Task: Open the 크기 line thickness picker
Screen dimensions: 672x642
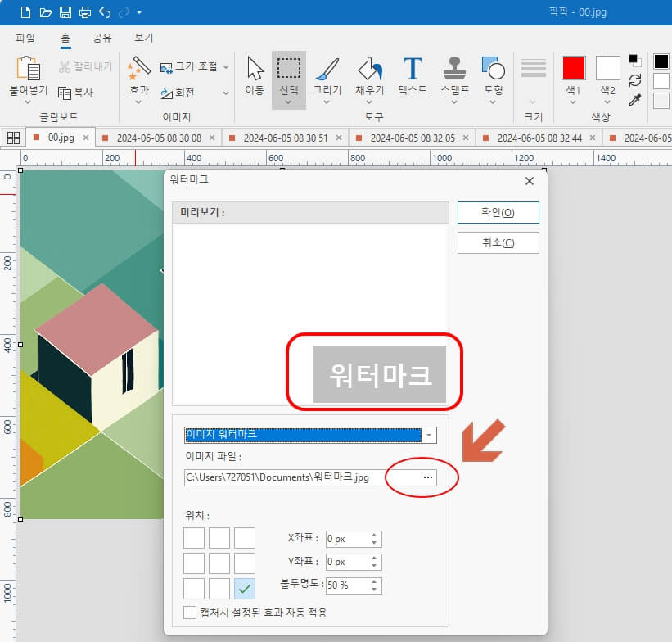Action: pyautogui.click(x=533, y=79)
